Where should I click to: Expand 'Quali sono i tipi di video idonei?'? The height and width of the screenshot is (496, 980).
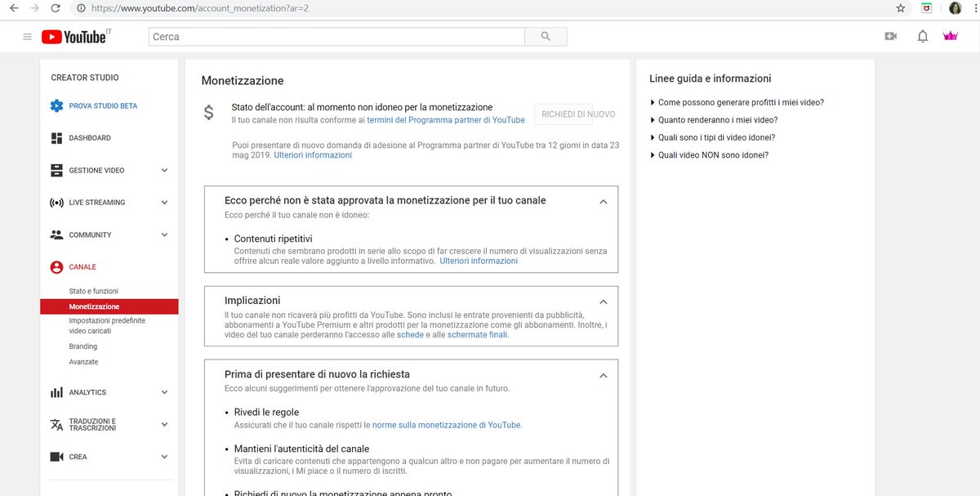(712, 137)
